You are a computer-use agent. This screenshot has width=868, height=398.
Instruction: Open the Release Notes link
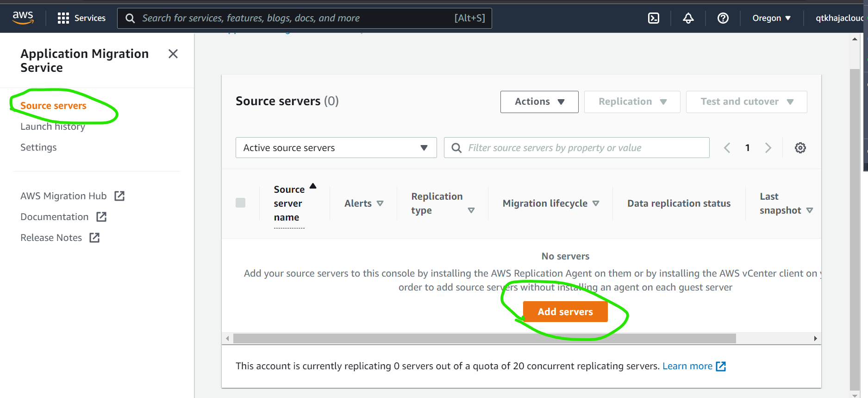coord(51,238)
